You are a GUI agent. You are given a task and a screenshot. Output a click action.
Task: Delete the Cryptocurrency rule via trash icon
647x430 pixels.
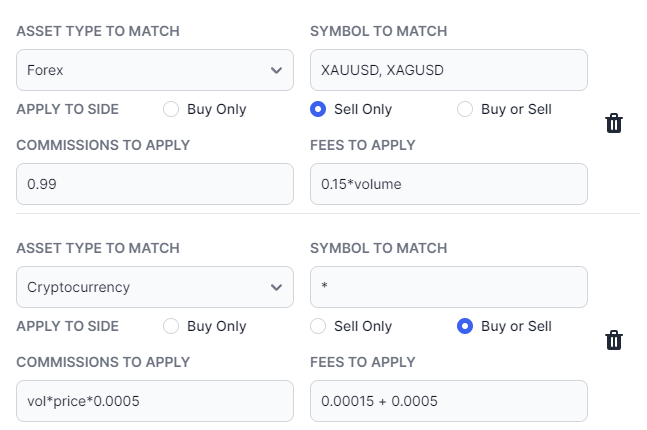[614, 340]
